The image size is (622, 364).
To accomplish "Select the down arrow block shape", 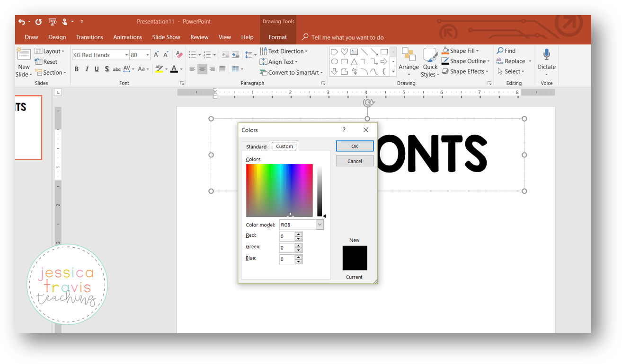I will coord(334,71).
